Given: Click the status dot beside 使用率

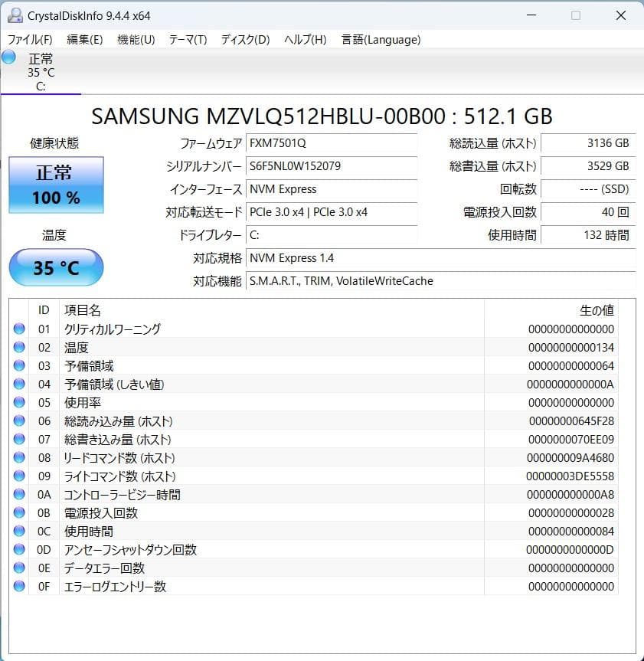Looking at the screenshot, I should click(x=19, y=402).
